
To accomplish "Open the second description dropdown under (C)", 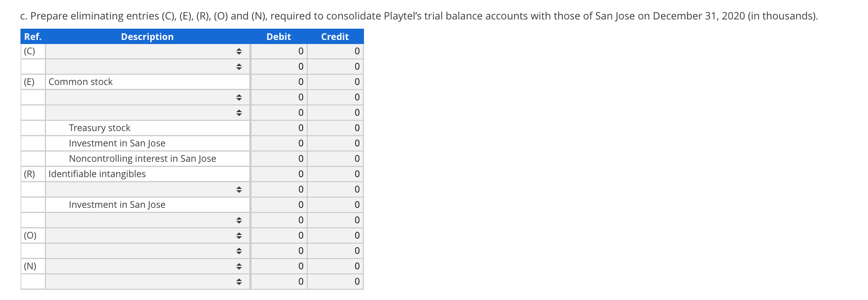I will click(x=148, y=67).
